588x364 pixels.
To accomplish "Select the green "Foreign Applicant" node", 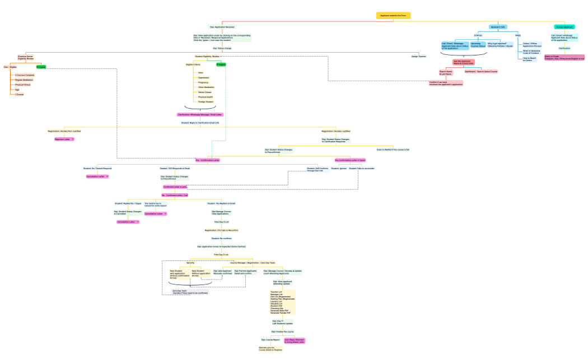I will click(x=564, y=27).
